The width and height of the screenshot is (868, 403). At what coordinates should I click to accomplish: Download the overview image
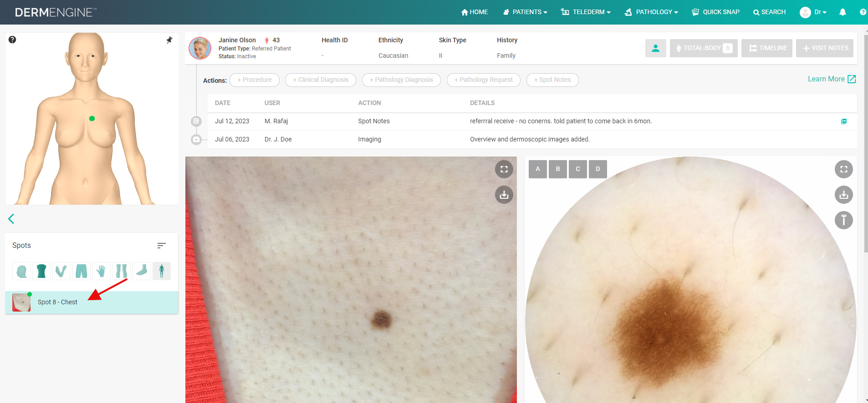tap(504, 195)
